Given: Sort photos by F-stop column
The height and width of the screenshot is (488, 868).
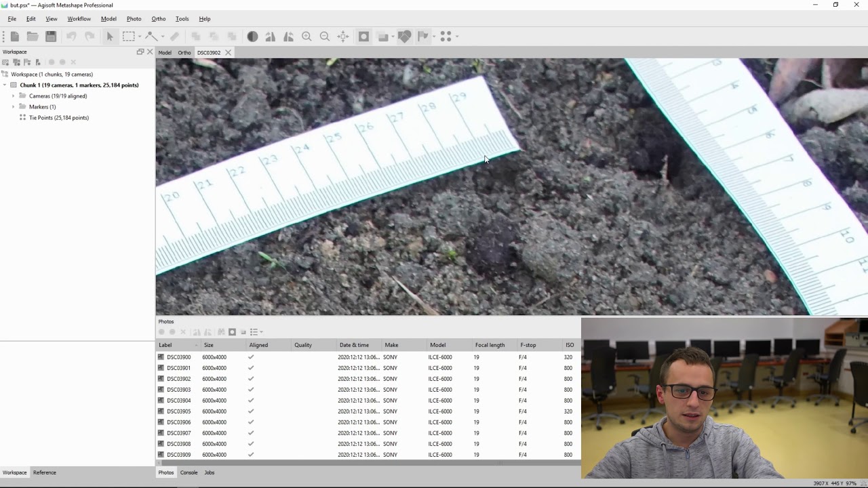Looking at the screenshot, I should pyautogui.click(x=539, y=345).
